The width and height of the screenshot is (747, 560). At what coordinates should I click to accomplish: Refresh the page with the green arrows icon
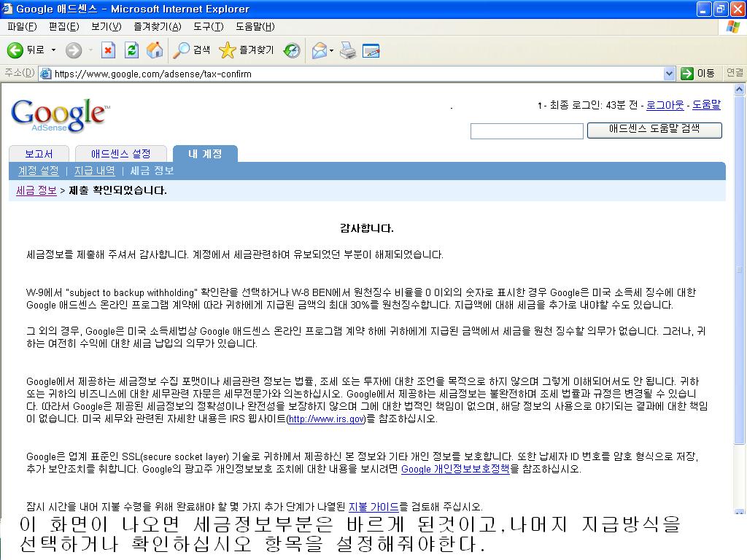point(131,50)
